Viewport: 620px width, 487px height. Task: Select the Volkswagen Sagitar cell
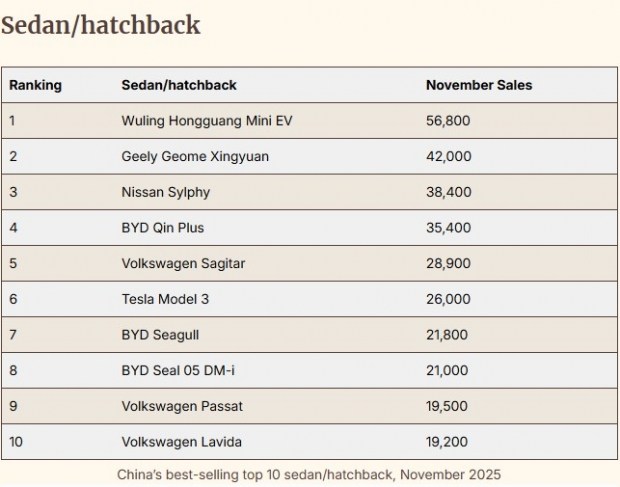(x=183, y=263)
